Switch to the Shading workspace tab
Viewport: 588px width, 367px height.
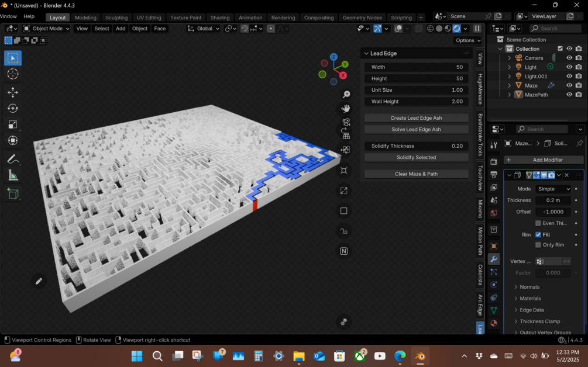point(220,18)
